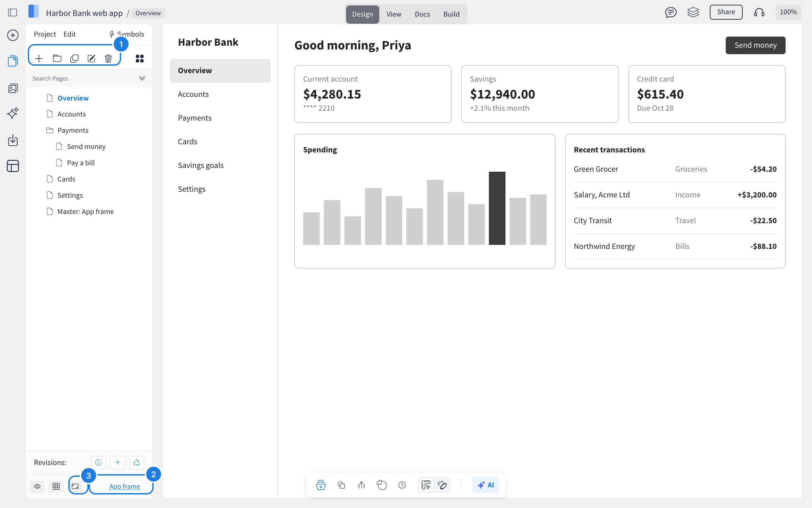812x508 pixels.
Task: Switch to the Build tab
Action: 451,14
